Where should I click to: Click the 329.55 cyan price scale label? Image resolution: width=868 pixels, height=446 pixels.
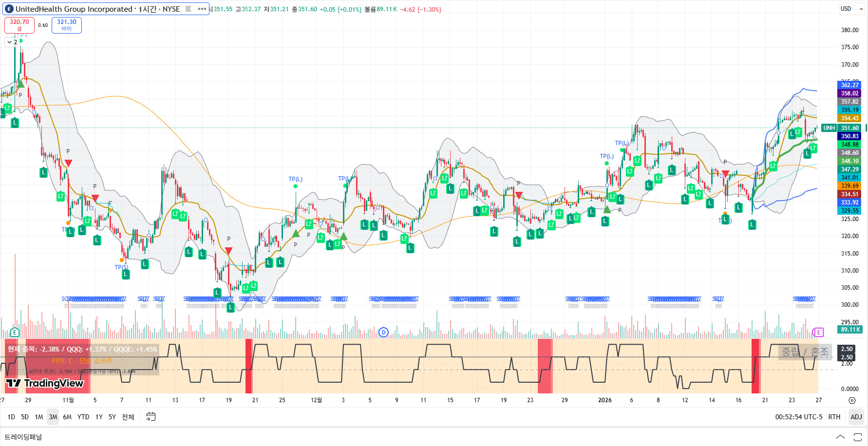tap(849, 211)
